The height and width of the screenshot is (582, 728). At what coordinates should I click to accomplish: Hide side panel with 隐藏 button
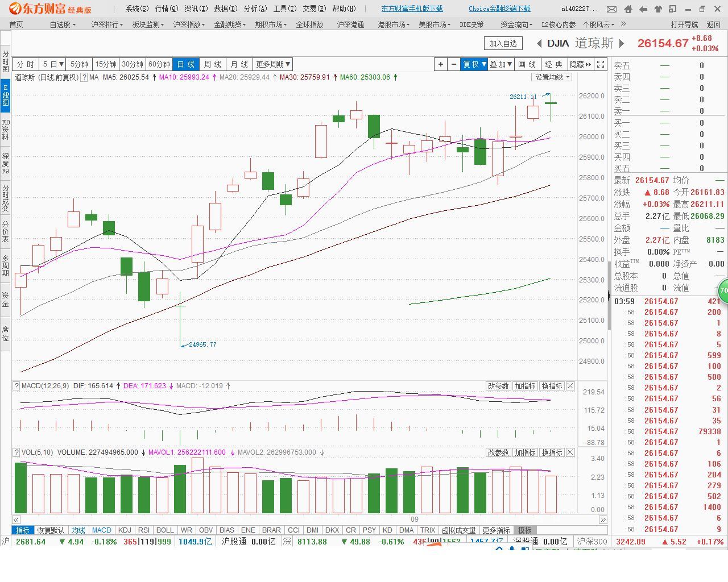tap(580, 64)
